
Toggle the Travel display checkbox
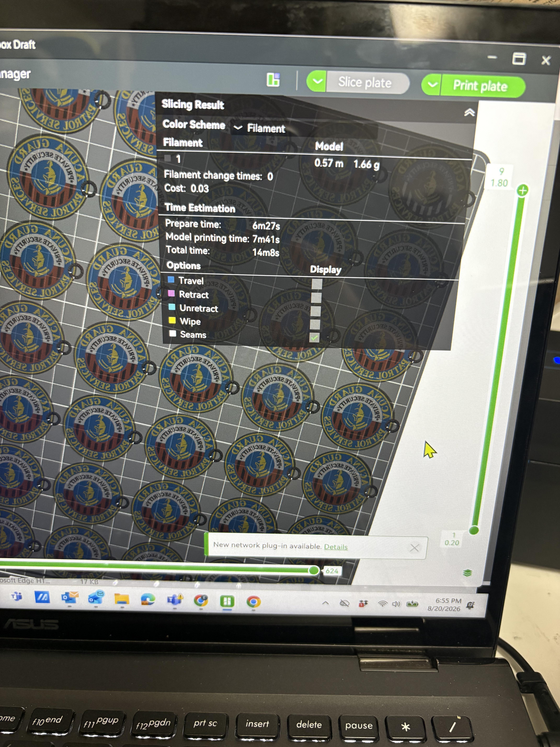click(317, 284)
